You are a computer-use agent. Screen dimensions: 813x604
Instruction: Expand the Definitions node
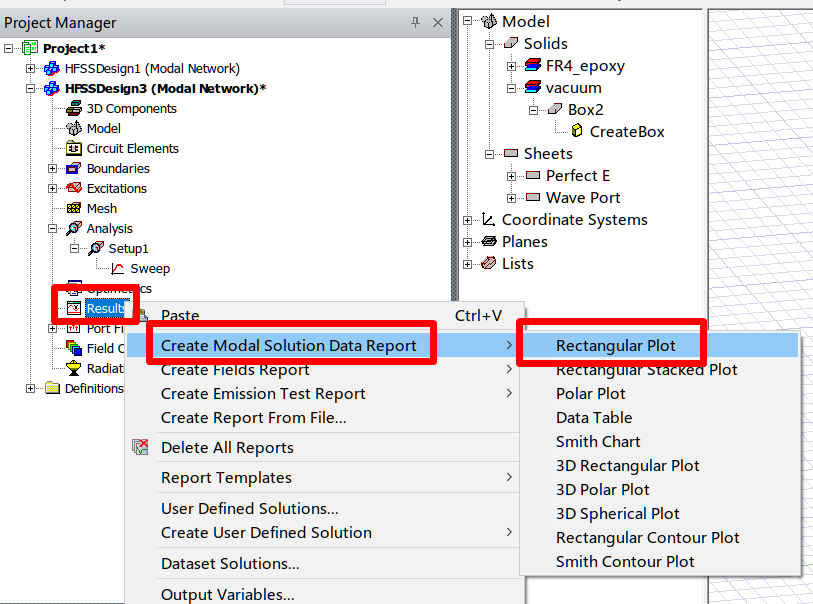coord(30,388)
